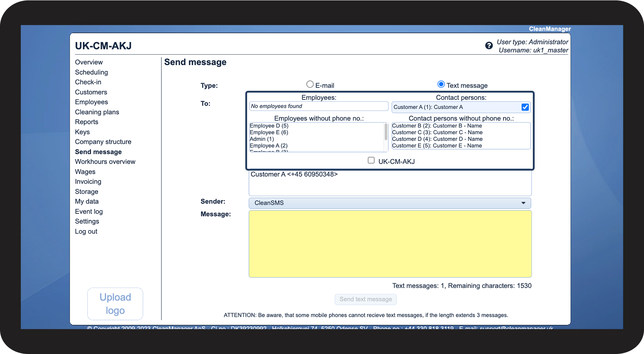Select Employee D (5) in list

[x=269, y=126]
